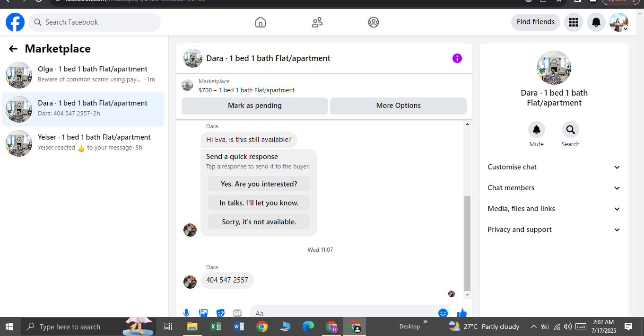The width and height of the screenshot is (644, 336).
Task: Launch Word from taskbar
Action: 238,327
